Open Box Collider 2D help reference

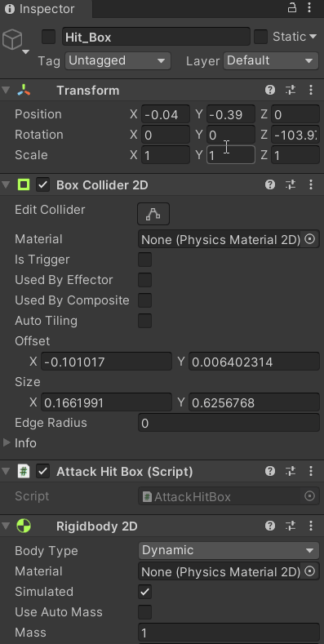point(270,184)
